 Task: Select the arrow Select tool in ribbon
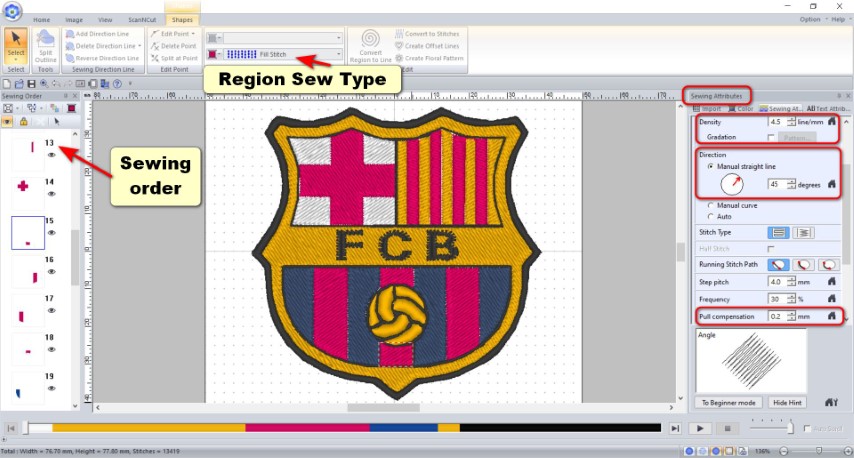pos(16,46)
